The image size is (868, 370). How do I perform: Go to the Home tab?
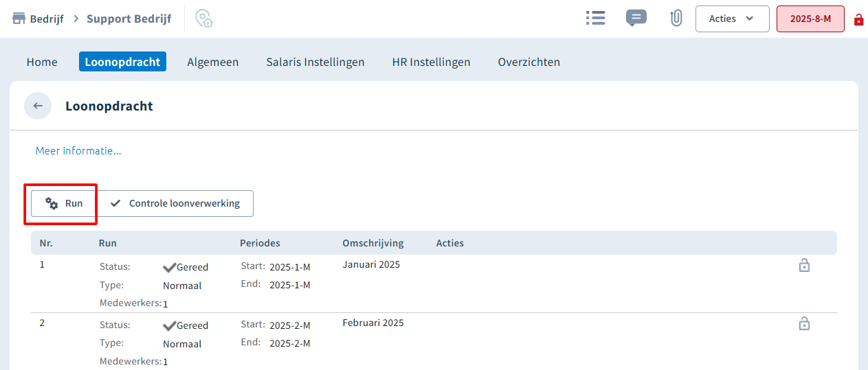(42, 62)
